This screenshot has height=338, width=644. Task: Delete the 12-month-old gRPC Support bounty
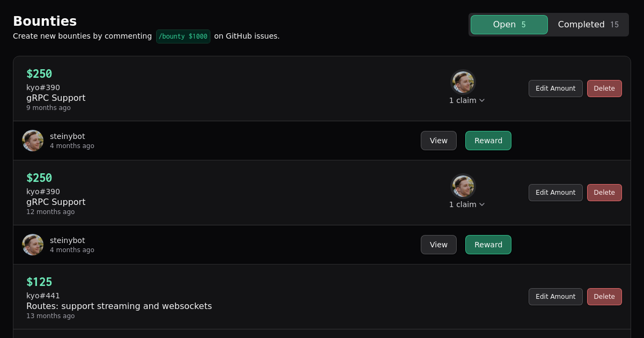604,193
